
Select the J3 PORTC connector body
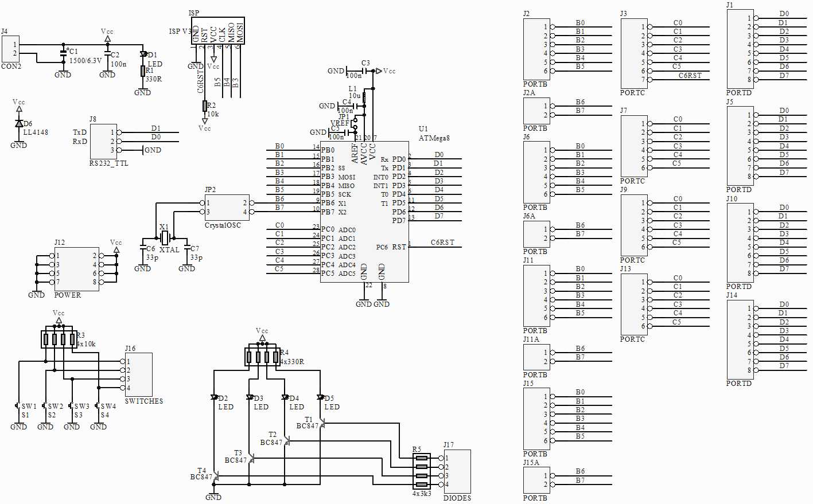(635, 53)
